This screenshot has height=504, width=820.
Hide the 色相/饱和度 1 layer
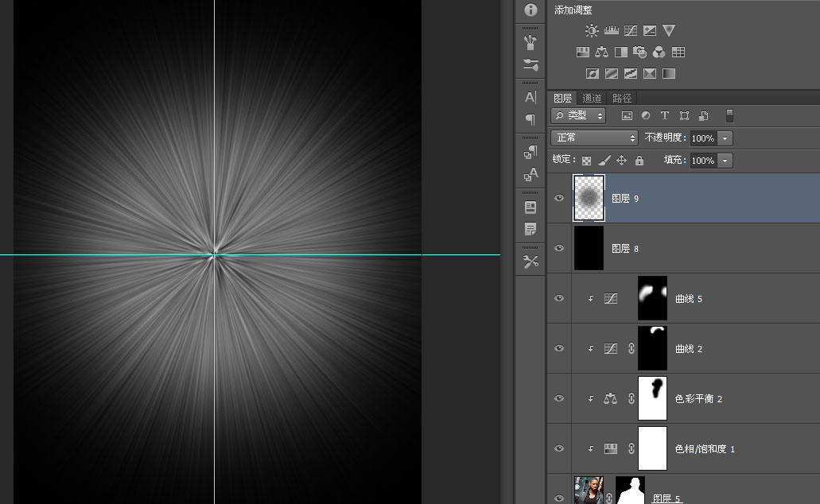[x=559, y=449]
